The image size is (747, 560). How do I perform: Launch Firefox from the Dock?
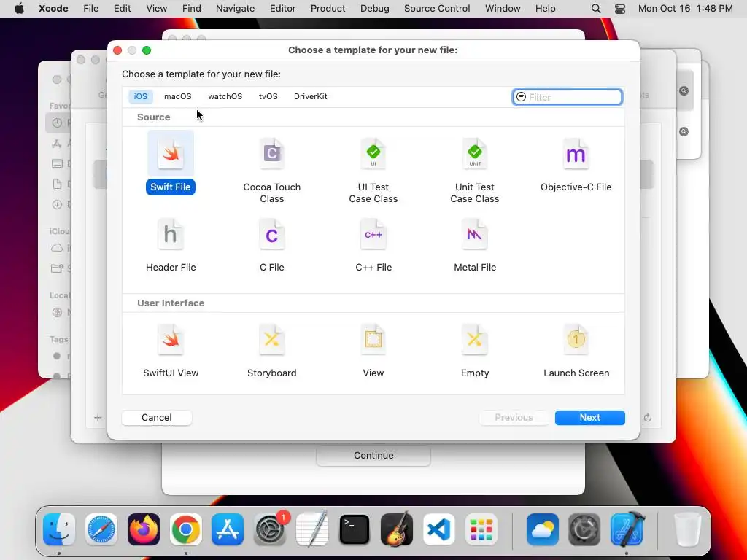[x=144, y=529]
